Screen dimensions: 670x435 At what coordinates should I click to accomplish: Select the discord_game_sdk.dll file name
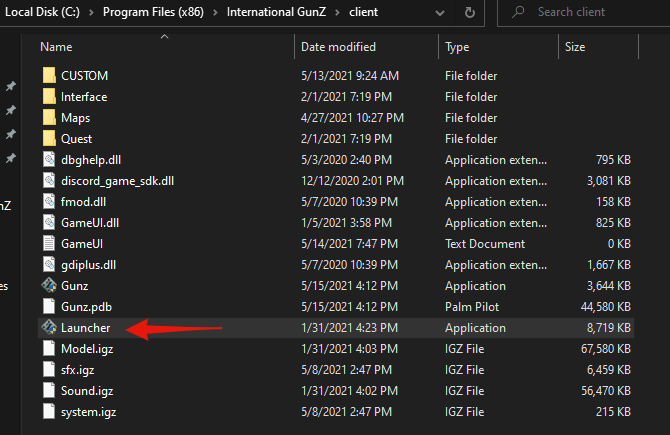[117, 181]
